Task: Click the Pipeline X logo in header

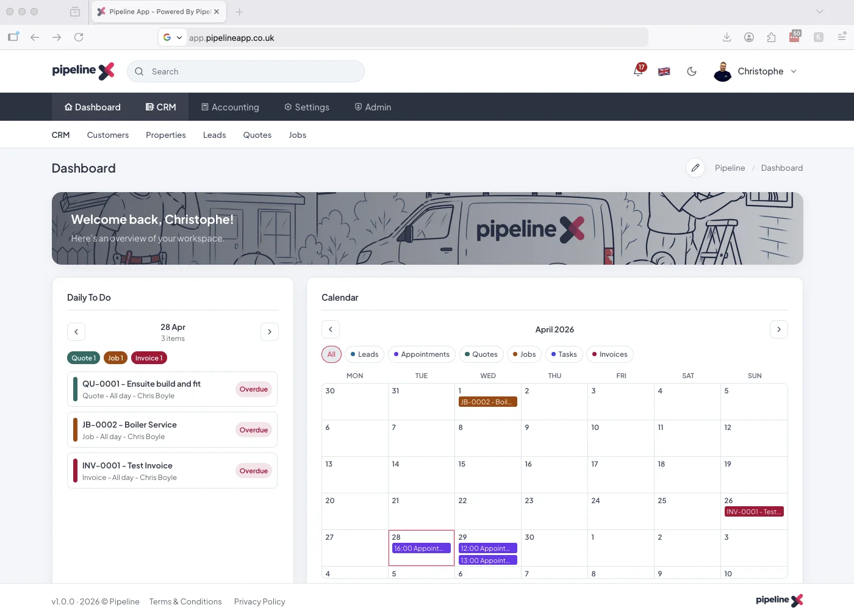Action: pos(83,71)
